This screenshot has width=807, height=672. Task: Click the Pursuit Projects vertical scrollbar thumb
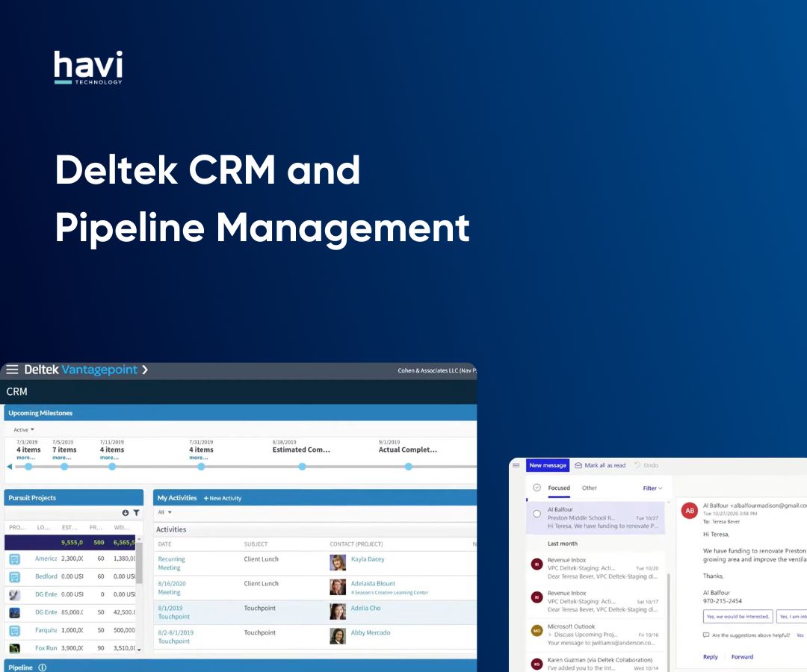139,561
